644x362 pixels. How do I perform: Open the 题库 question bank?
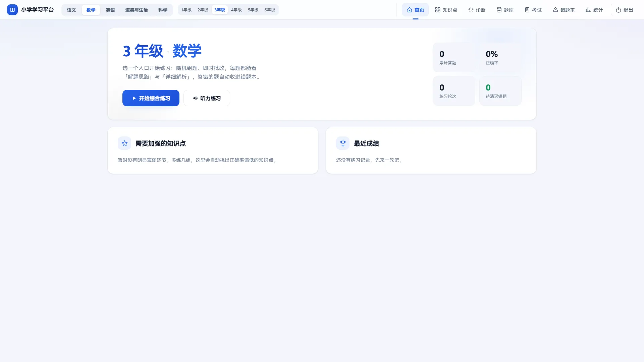505,10
